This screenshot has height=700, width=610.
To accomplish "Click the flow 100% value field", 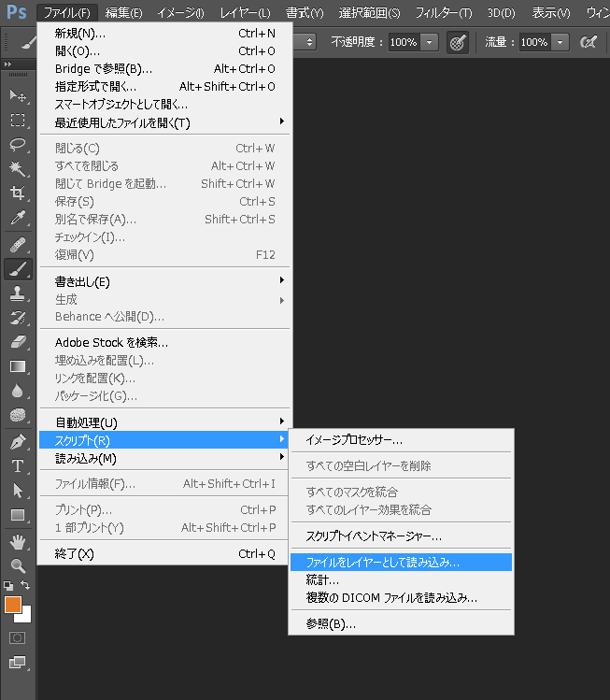I will point(534,42).
